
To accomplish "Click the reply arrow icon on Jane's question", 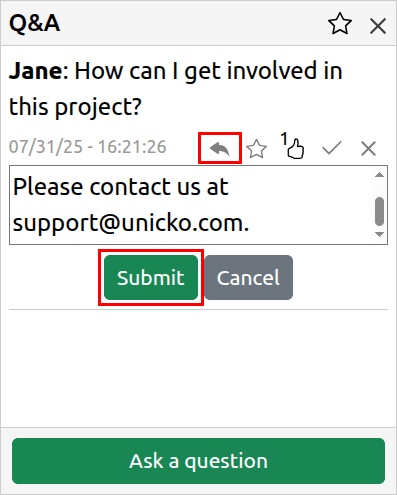I will coord(220,148).
